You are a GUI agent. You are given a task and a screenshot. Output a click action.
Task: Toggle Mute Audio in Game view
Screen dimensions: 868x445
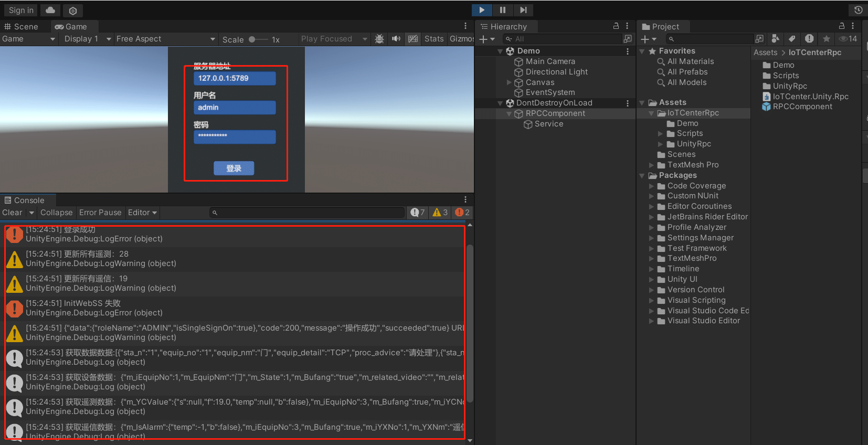[x=396, y=39]
